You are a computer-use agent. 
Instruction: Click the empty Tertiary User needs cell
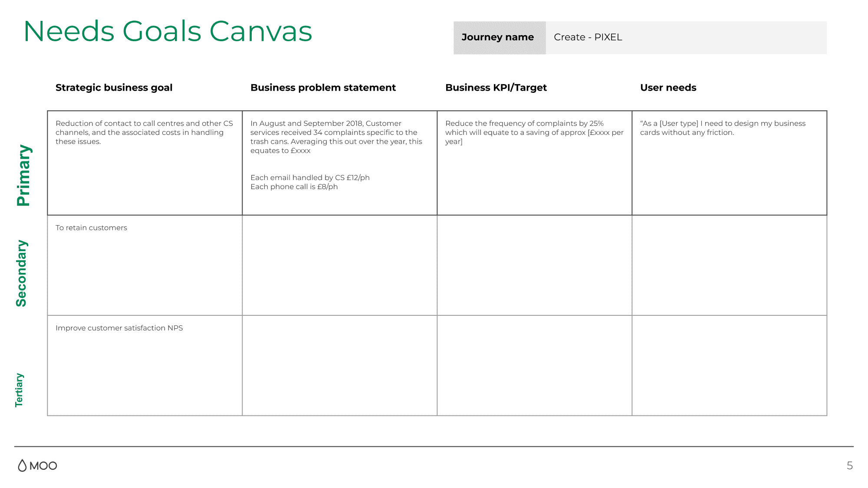(729, 364)
